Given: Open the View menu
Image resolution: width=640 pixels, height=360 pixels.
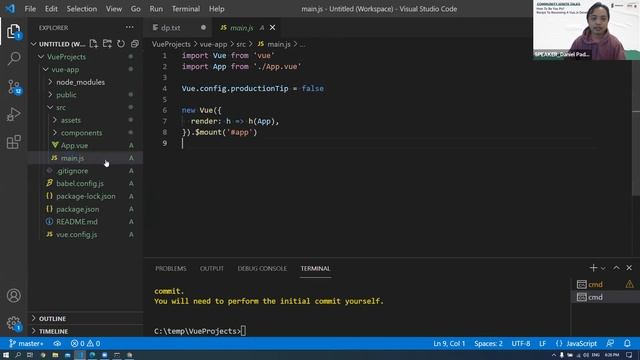Looking at the screenshot, I should point(114,9).
